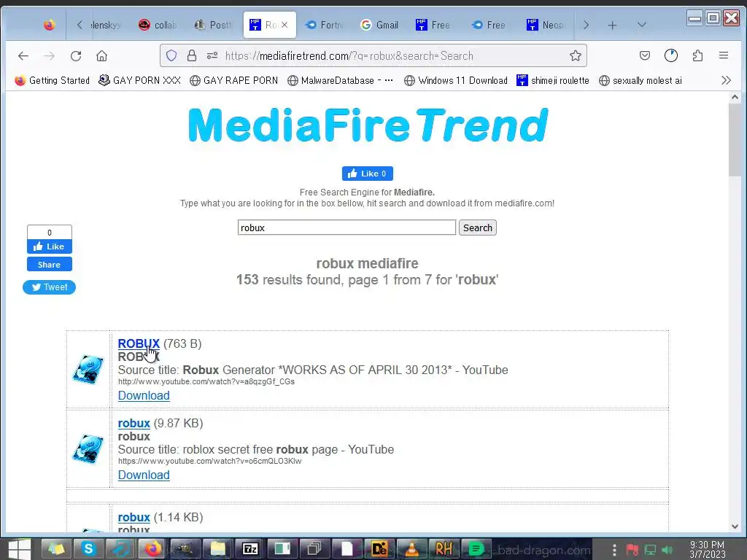Open a new tab with plus button
The image size is (747, 560).
coord(613,26)
